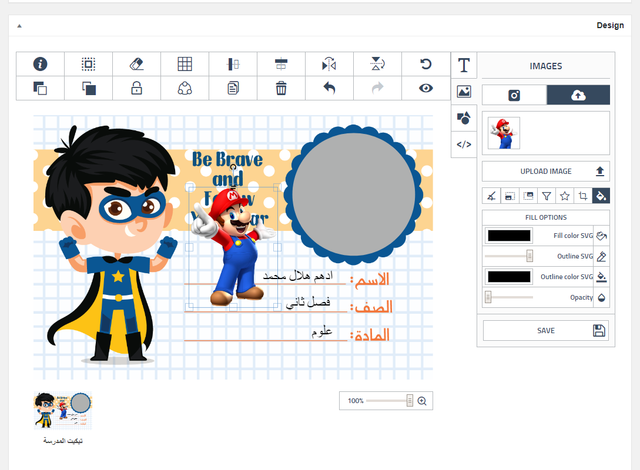Open image filters funnel icon
The width and height of the screenshot is (640, 470).
[547, 196]
